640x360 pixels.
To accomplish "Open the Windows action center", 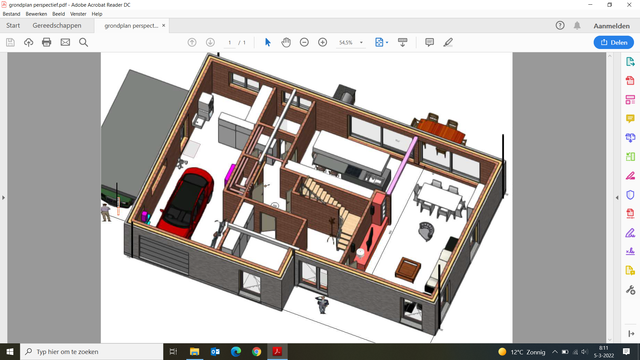I will tap(627, 351).
